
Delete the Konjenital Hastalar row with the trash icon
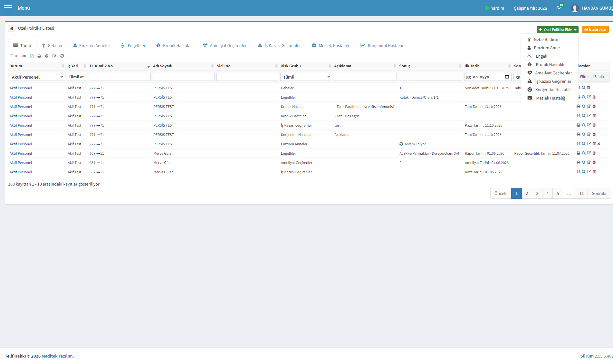(594, 134)
